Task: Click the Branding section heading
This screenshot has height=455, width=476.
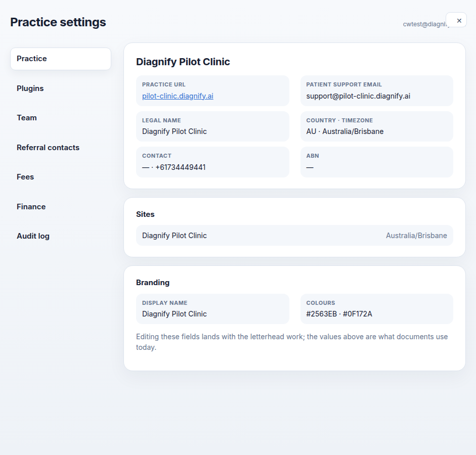Action: pos(153,283)
